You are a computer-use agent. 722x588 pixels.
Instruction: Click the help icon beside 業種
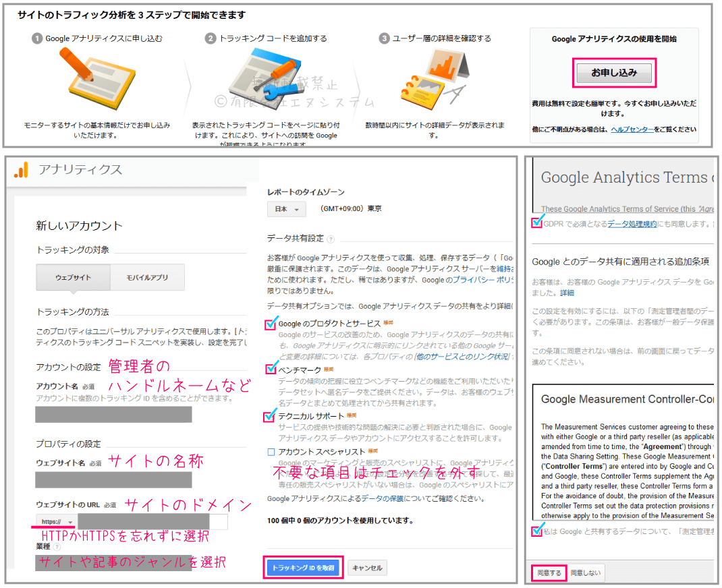pos(57,547)
